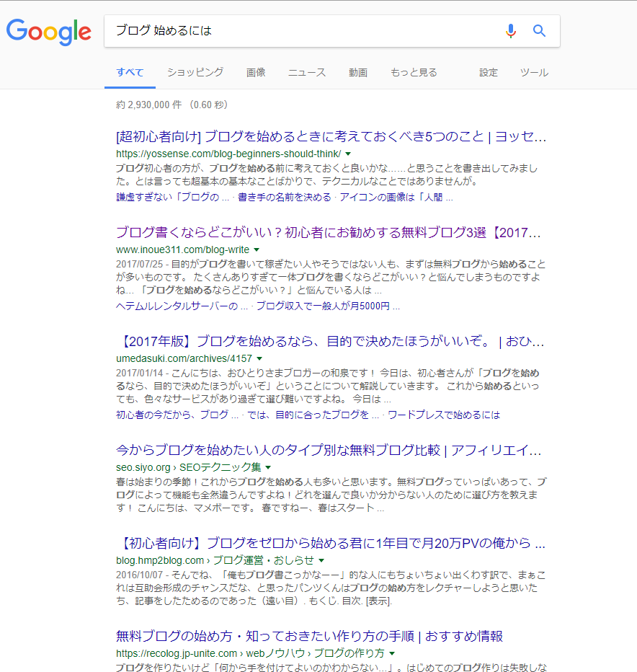Open the 無料ブログの始め方 result title
The height and width of the screenshot is (672, 637).
(x=309, y=637)
